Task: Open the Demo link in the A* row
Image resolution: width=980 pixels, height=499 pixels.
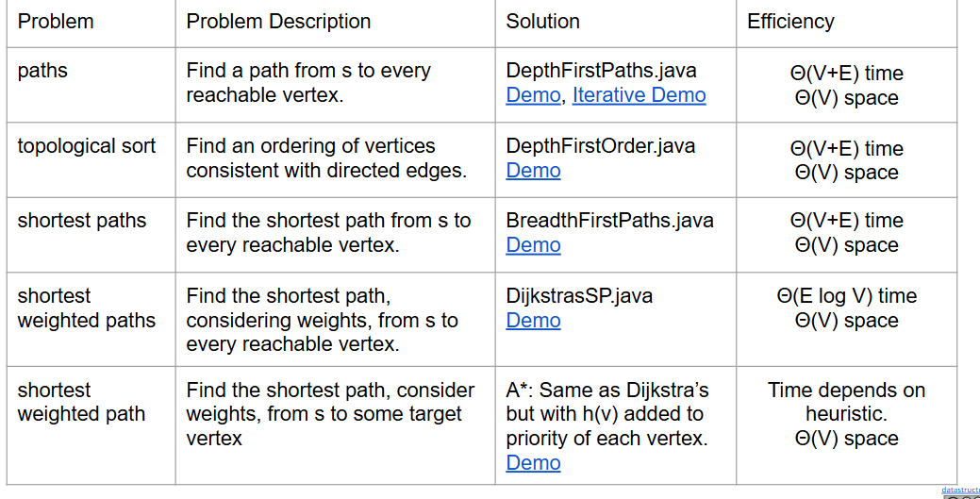Action: pos(533,463)
